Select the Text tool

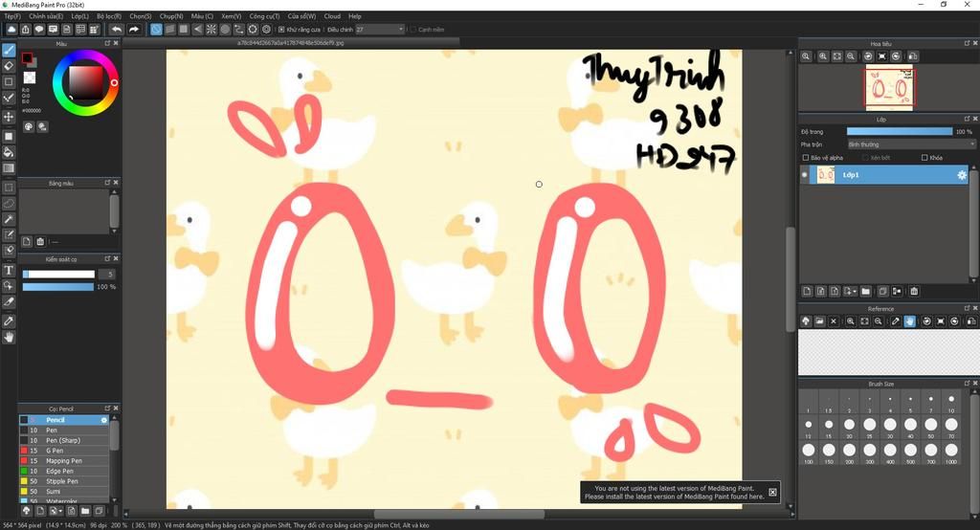click(x=9, y=270)
